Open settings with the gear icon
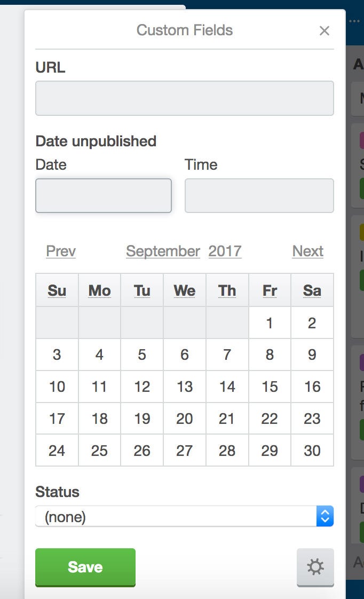This screenshot has height=599, width=364. 315,567
